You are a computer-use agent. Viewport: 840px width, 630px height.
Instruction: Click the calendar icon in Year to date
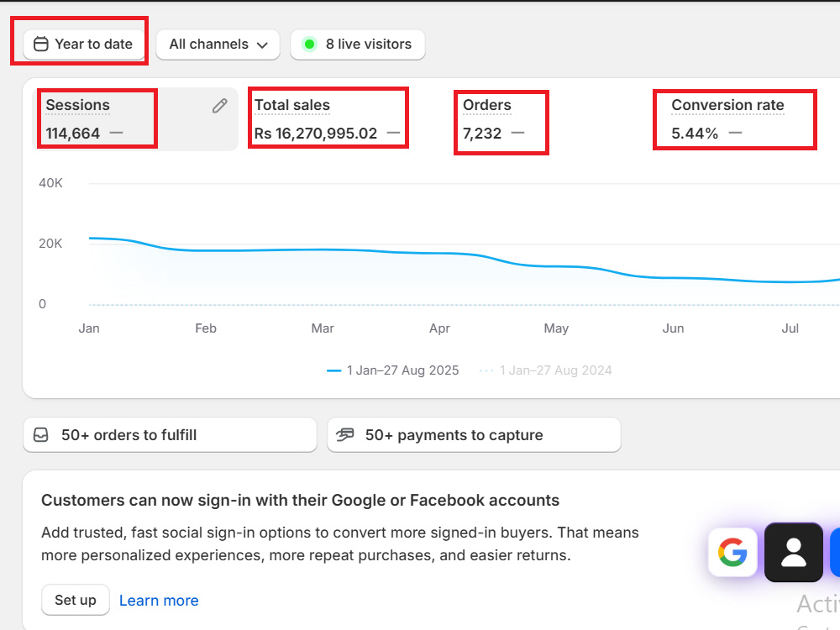pyautogui.click(x=40, y=44)
